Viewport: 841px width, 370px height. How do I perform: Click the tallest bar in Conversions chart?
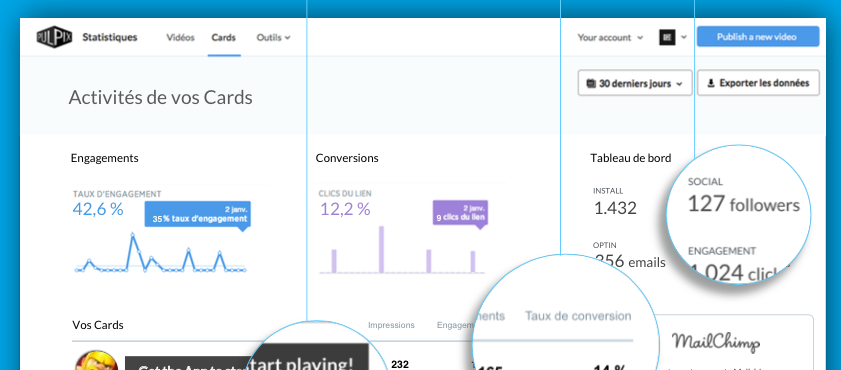[x=381, y=249]
